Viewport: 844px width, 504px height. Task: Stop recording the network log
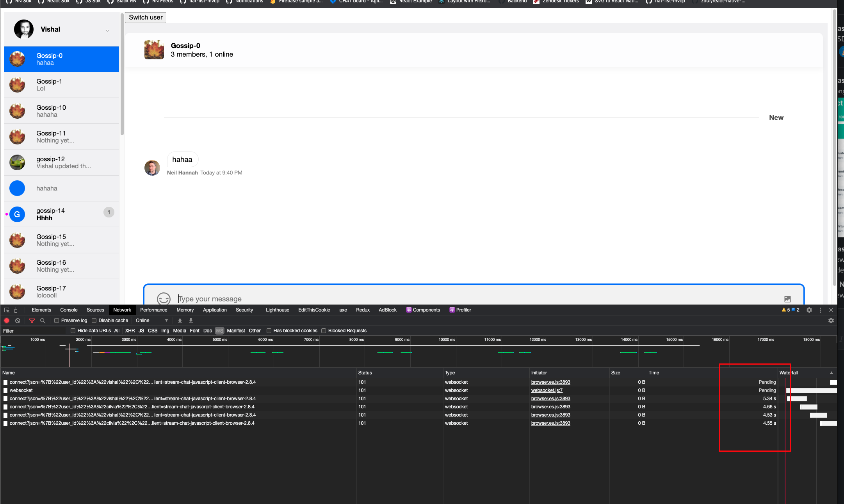coord(7,321)
